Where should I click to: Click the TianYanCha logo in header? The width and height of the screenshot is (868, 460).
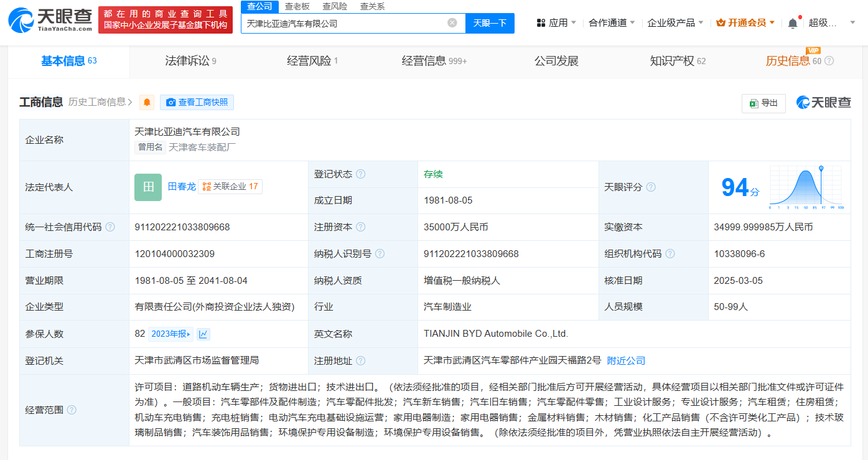point(50,20)
